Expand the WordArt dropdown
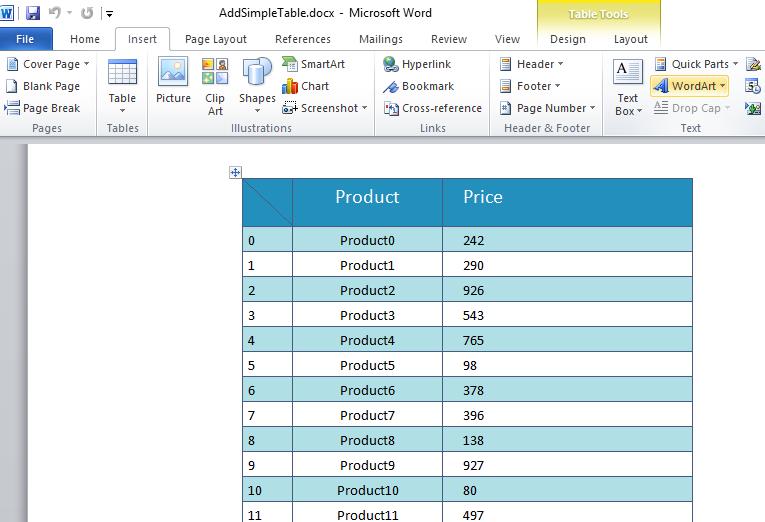Viewport: 765px width, 522px height. click(x=689, y=86)
